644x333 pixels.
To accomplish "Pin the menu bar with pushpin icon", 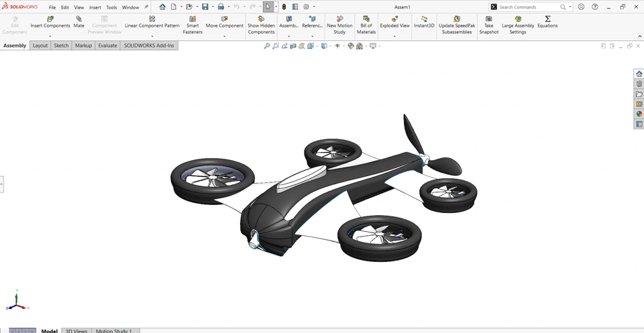I will point(146,7).
